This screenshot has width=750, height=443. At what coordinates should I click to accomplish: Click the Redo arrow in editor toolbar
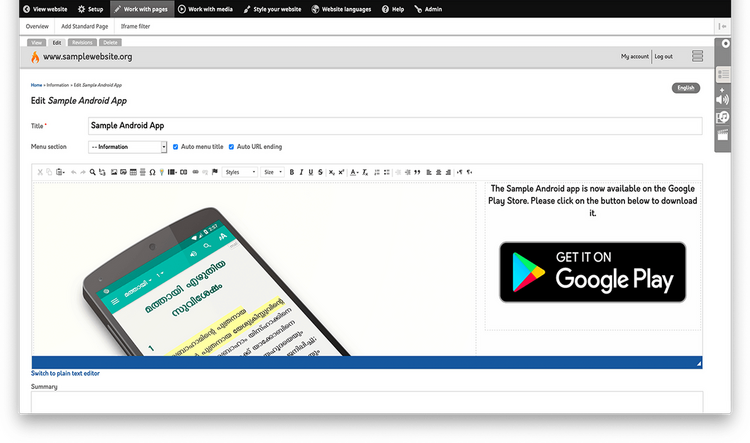coord(83,172)
